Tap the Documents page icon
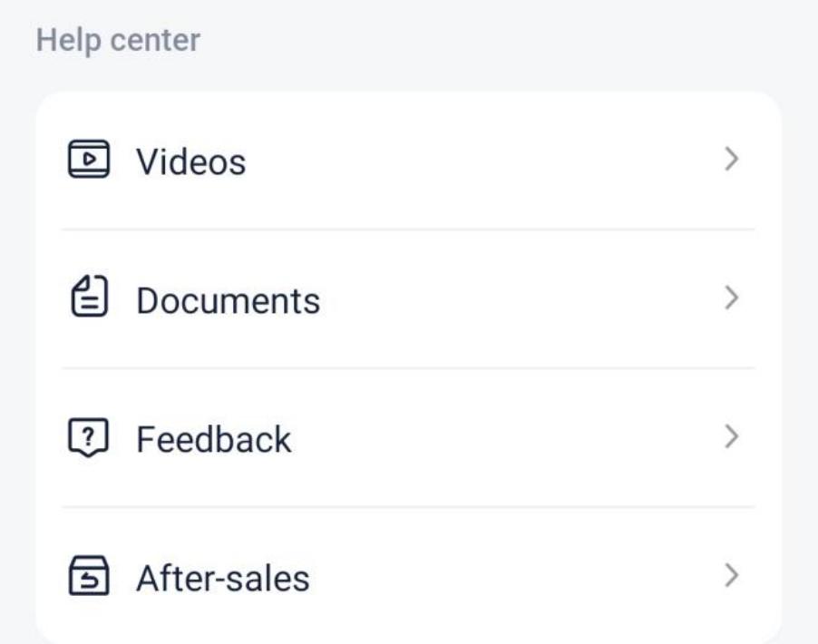The width and height of the screenshot is (818, 644). 89,296
